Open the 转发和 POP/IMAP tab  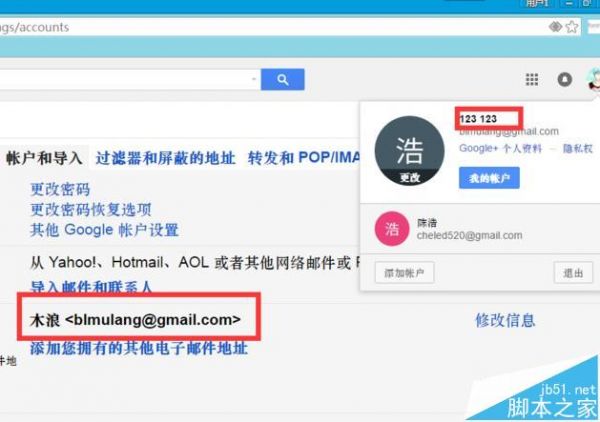(x=304, y=158)
